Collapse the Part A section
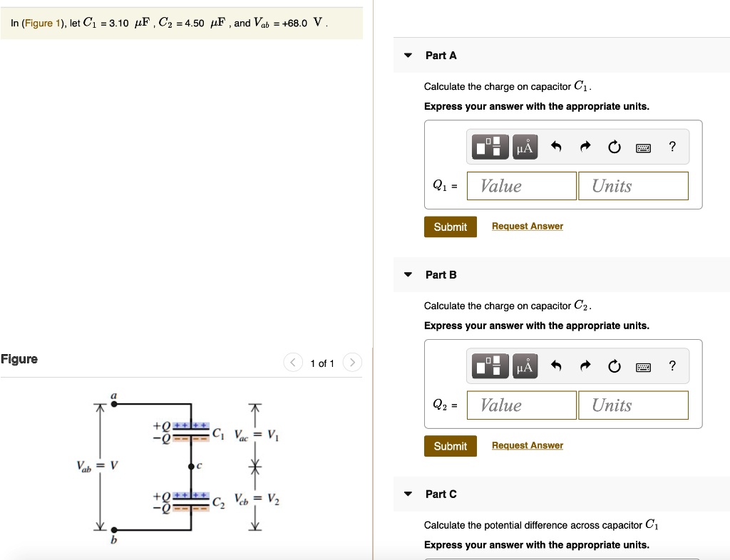This screenshot has width=730, height=560. coord(408,56)
